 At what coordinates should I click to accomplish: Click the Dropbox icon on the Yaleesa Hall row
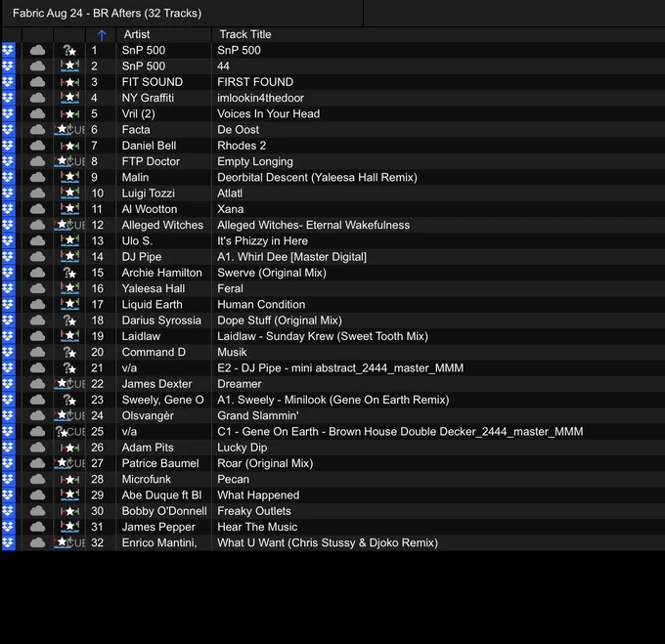pyautogui.click(x=9, y=288)
